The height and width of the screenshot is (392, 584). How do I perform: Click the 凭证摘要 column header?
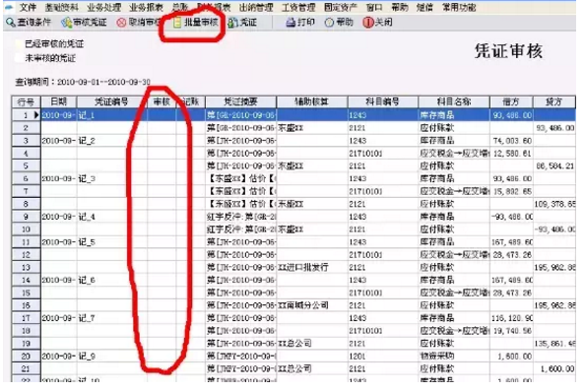coord(240,101)
